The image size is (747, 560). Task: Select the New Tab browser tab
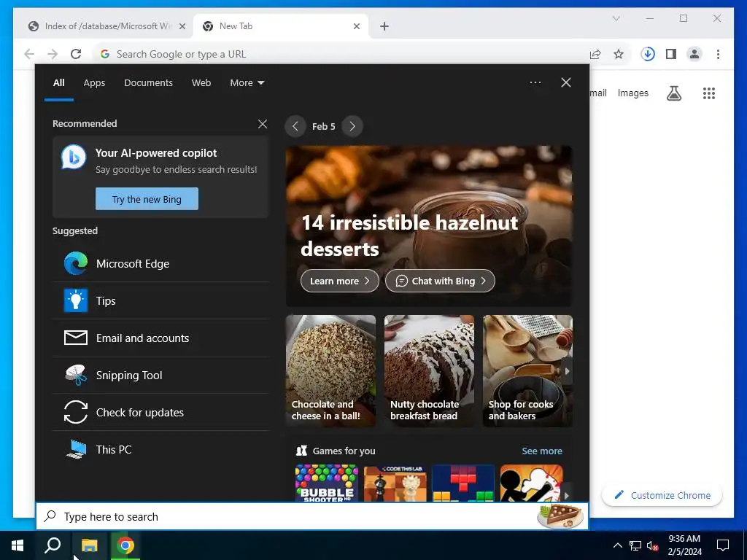(281, 26)
